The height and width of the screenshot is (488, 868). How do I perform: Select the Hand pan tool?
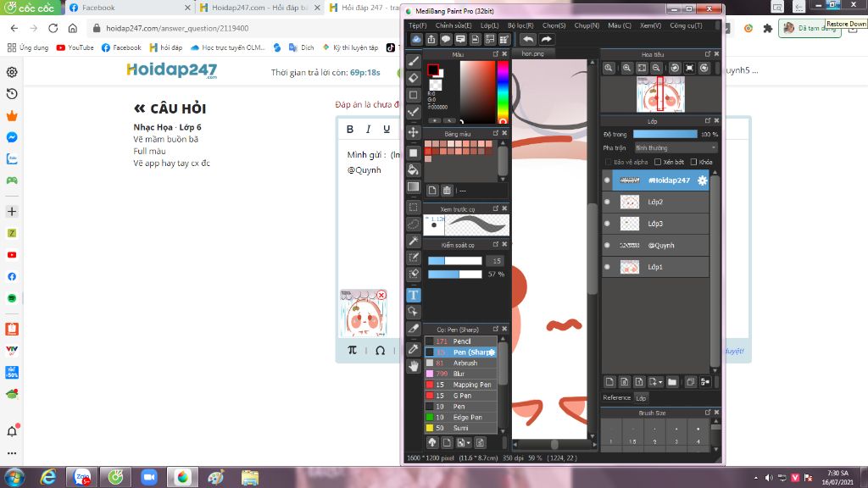click(413, 366)
